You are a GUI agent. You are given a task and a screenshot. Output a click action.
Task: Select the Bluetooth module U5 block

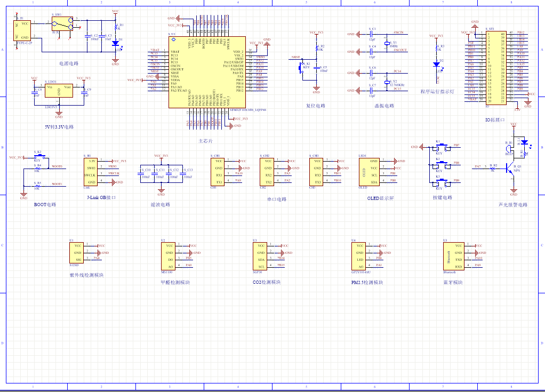(454, 257)
